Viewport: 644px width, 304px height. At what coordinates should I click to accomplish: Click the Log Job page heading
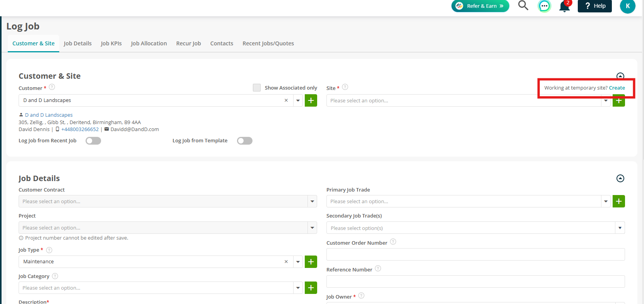pyautogui.click(x=23, y=26)
